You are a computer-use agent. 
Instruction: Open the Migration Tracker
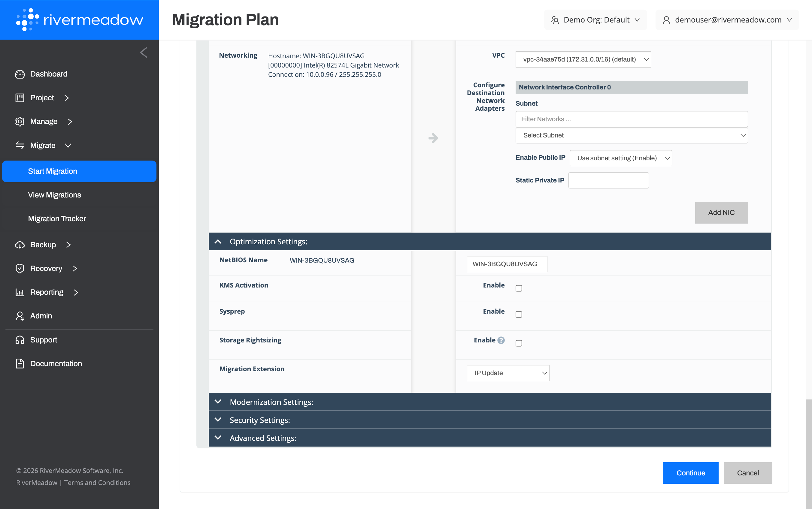click(56, 218)
